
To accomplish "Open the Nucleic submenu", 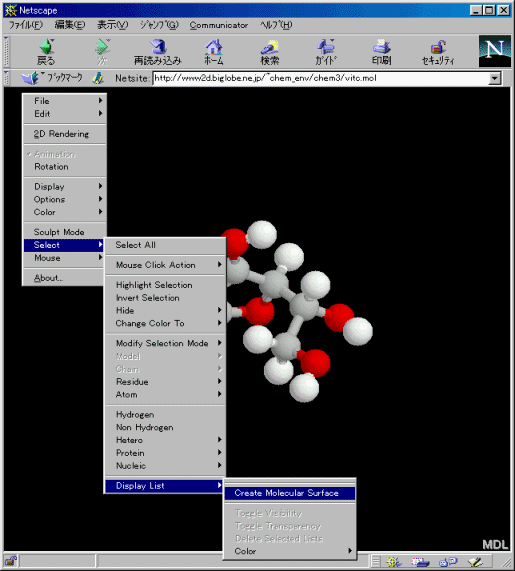I will pyautogui.click(x=165, y=465).
